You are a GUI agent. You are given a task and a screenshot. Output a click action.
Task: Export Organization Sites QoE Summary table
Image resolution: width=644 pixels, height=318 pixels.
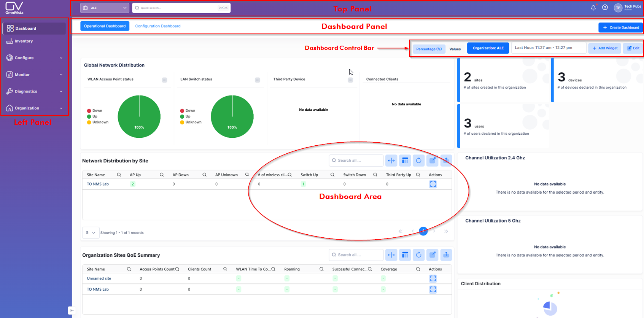(446, 255)
